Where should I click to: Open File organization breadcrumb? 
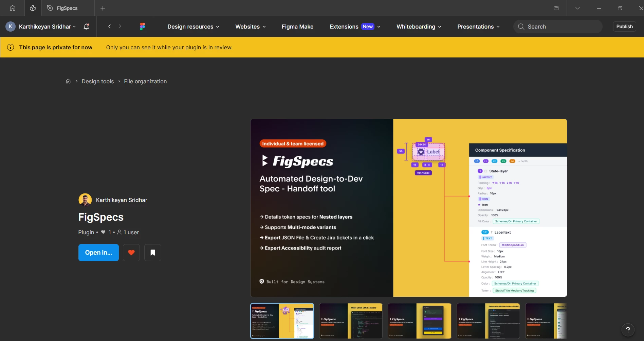[x=145, y=81]
